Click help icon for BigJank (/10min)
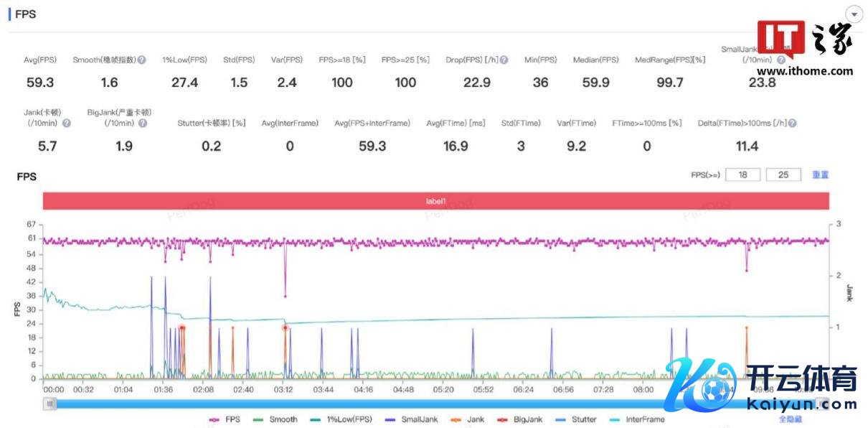The width and height of the screenshot is (868, 428). click(143, 124)
